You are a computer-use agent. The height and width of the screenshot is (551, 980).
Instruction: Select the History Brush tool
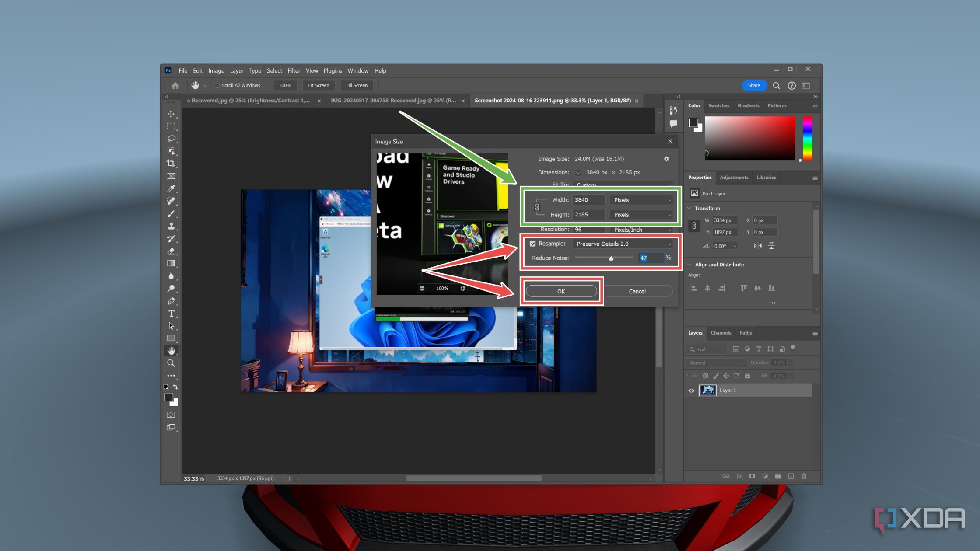[x=171, y=239]
